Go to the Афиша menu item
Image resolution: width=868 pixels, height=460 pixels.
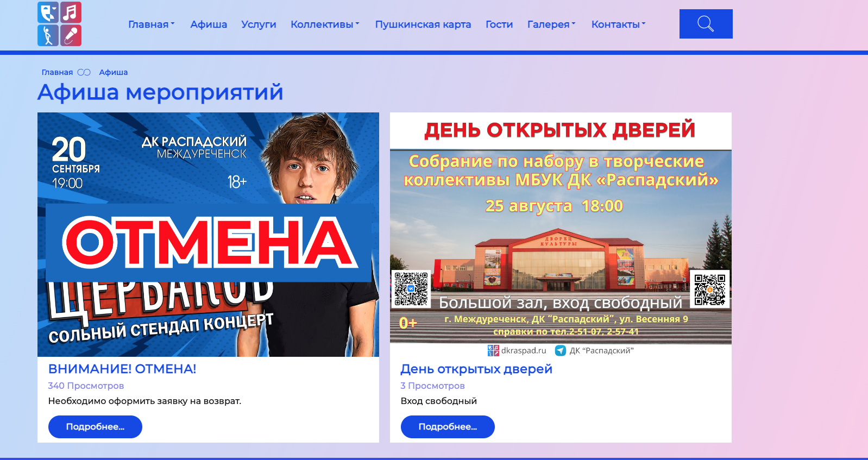(209, 24)
